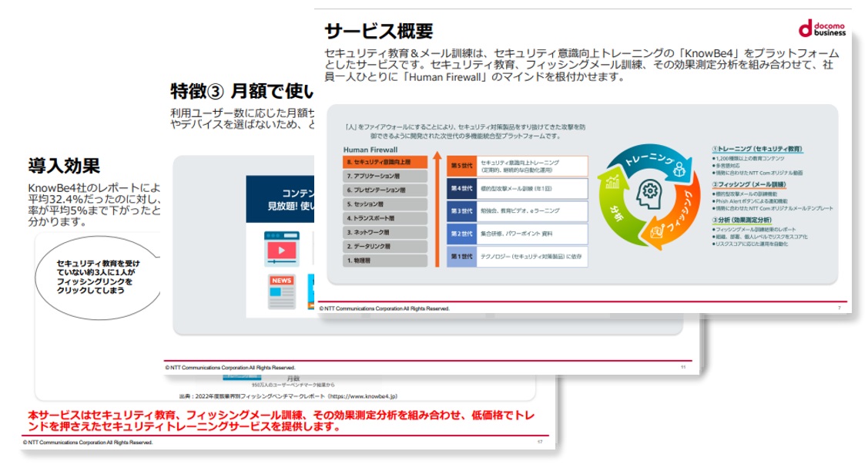Click the ③分析 (効果測定分析) heading
Viewport: 868px width, 468px height.
click(x=741, y=220)
